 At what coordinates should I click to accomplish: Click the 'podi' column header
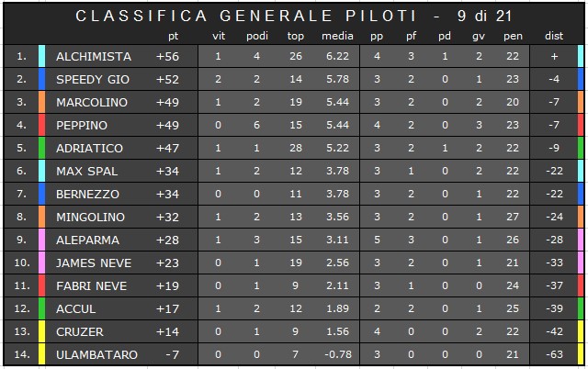[257, 36]
